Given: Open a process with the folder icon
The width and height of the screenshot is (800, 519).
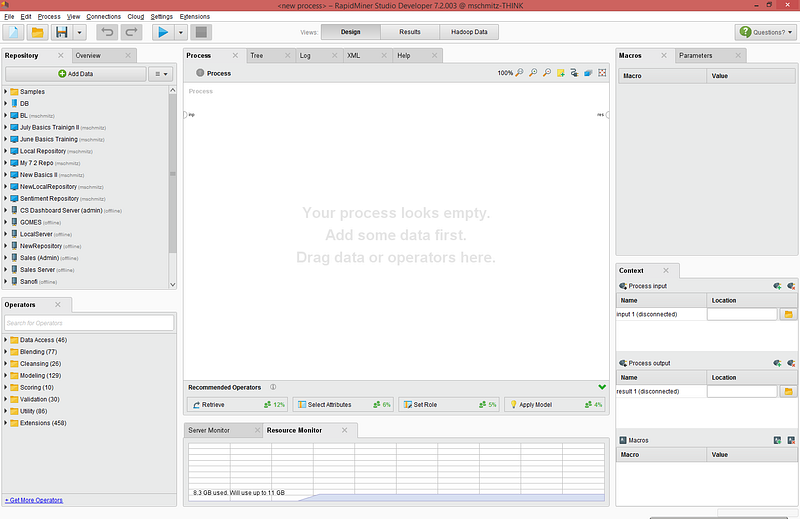Looking at the screenshot, I should [37, 32].
